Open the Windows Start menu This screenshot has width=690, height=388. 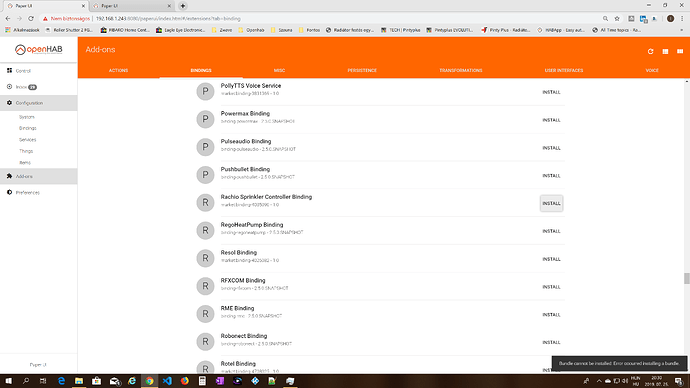(8, 381)
